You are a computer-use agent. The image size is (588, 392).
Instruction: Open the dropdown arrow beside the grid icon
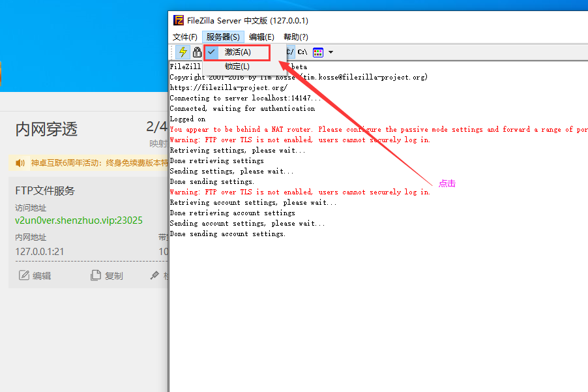331,52
